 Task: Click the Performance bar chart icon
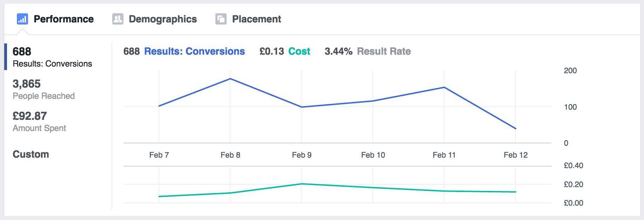click(22, 19)
